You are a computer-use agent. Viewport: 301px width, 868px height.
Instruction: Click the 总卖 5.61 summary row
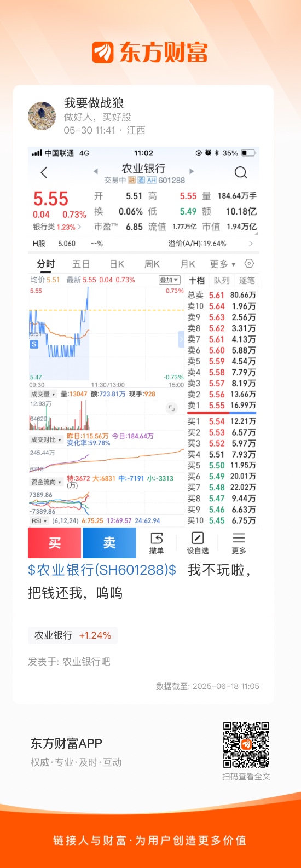click(x=222, y=295)
